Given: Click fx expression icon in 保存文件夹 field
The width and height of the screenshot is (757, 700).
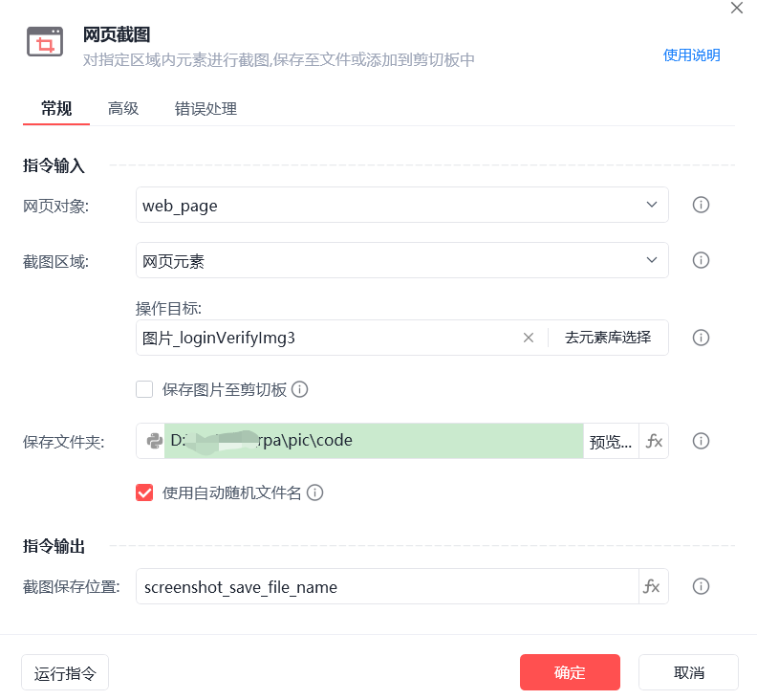Looking at the screenshot, I should tap(654, 441).
